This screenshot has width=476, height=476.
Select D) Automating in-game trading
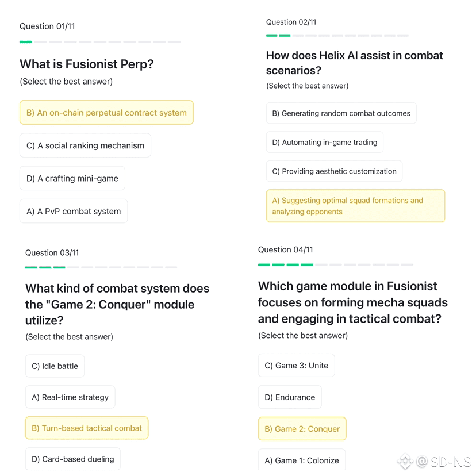pos(325,143)
